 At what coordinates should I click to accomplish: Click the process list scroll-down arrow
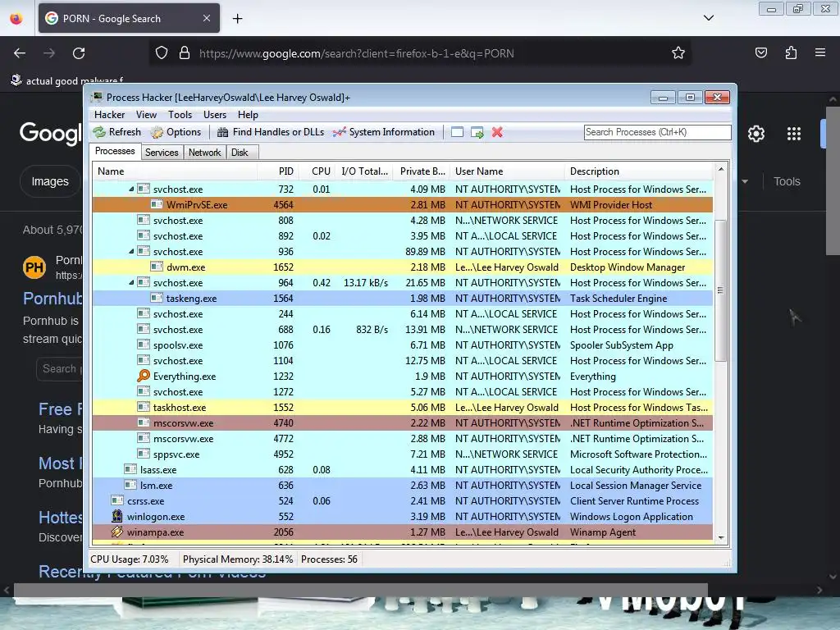pyautogui.click(x=721, y=538)
